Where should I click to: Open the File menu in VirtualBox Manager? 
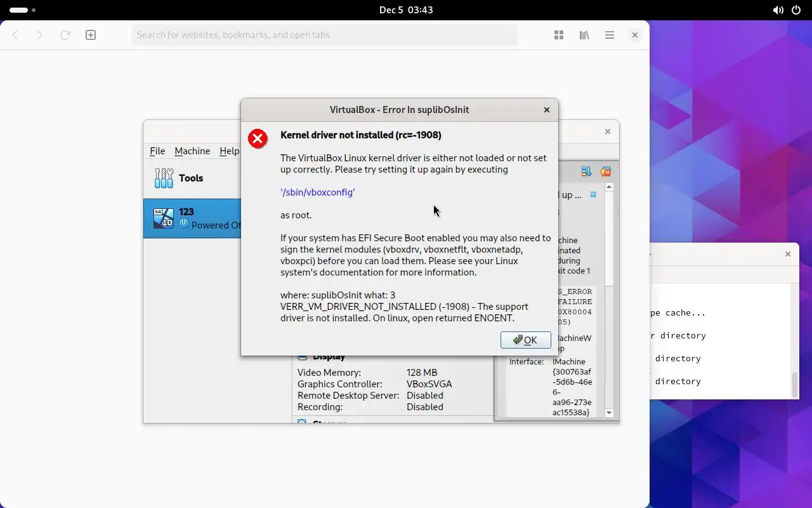coord(157,150)
